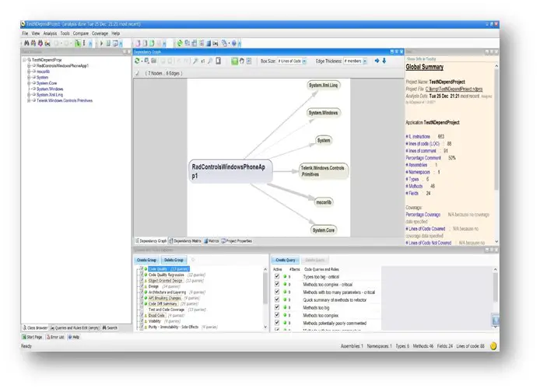
Task: Click the magnifier icon right of x1
Action: pos(210,61)
